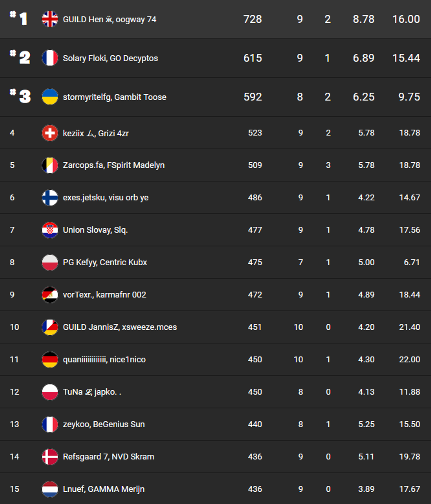
Task: Click the Netherlands flag beside Lnuef
Action: (50, 489)
